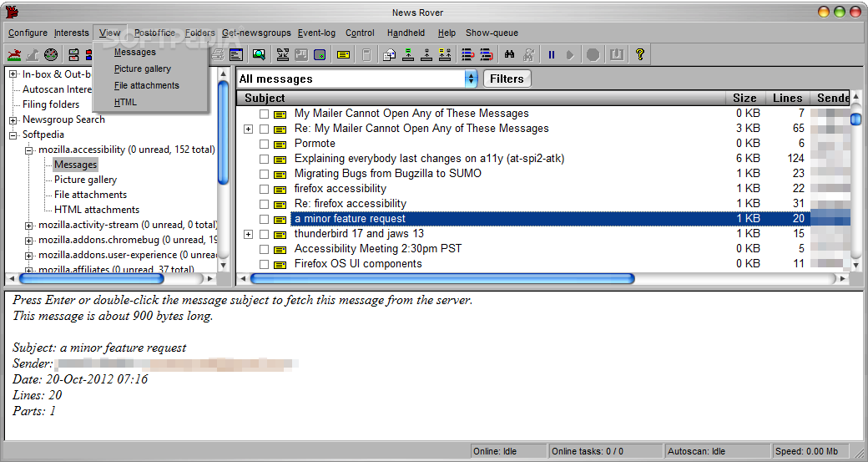The width and height of the screenshot is (868, 462).
Task: Click the speedometer gauge toolbar icon
Action: coord(51,54)
